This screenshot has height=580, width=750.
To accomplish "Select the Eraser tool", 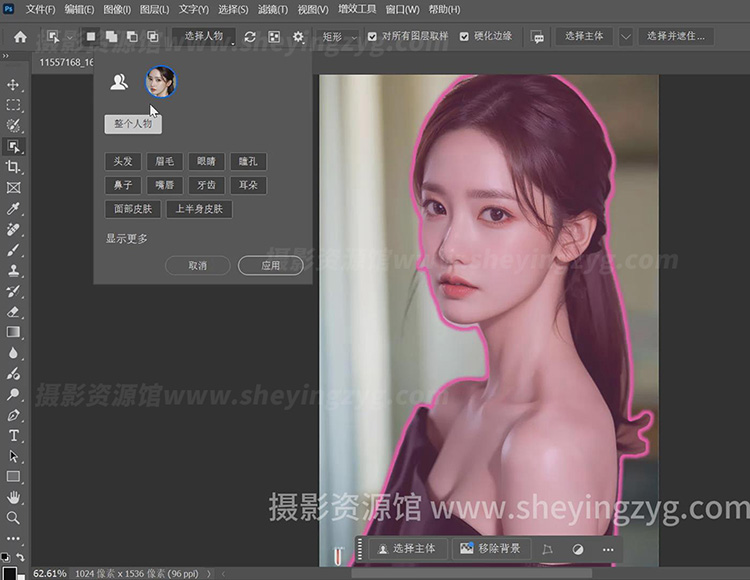I will (14, 311).
